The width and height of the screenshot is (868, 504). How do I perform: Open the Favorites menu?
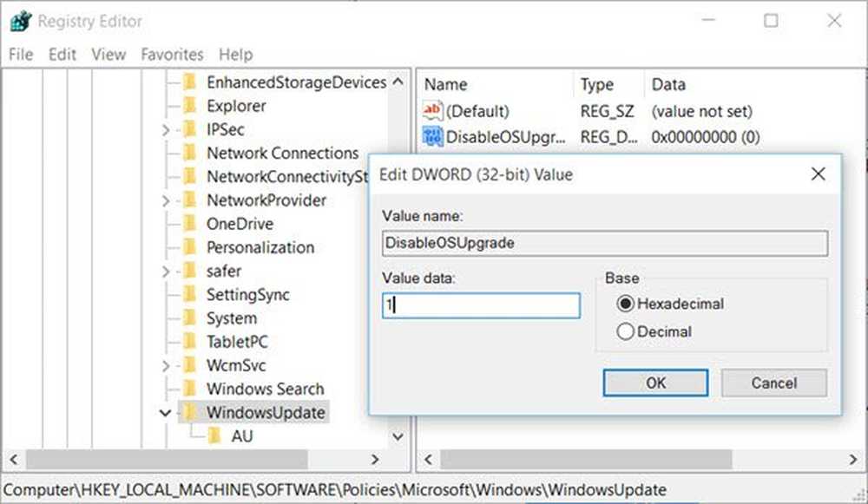click(x=172, y=55)
